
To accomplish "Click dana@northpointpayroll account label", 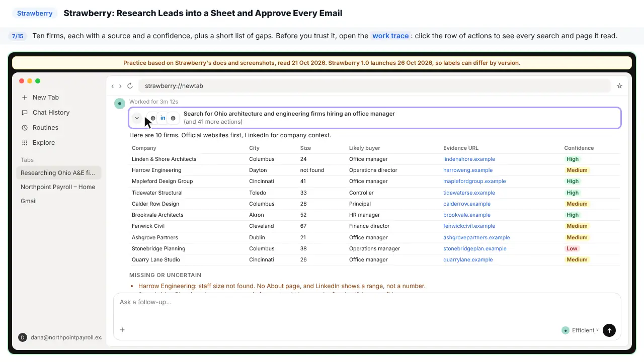I will (x=65, y=337).
